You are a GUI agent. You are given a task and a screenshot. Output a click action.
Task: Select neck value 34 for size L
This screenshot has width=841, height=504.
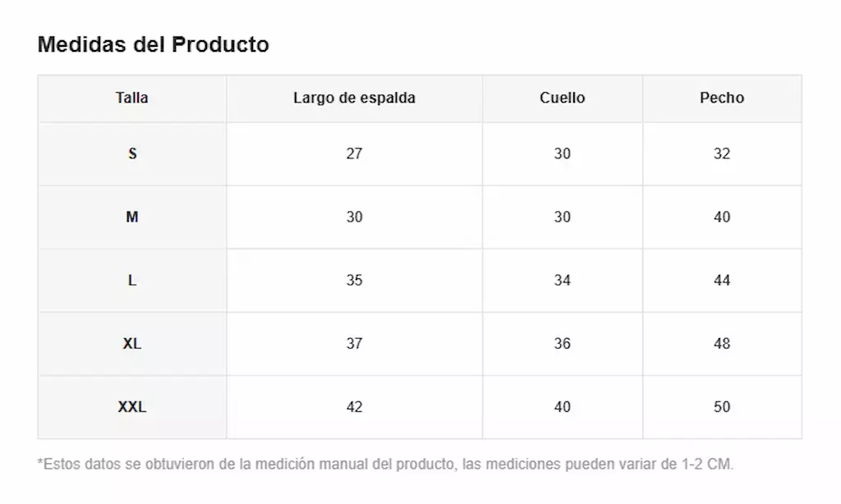click(562, 281)
